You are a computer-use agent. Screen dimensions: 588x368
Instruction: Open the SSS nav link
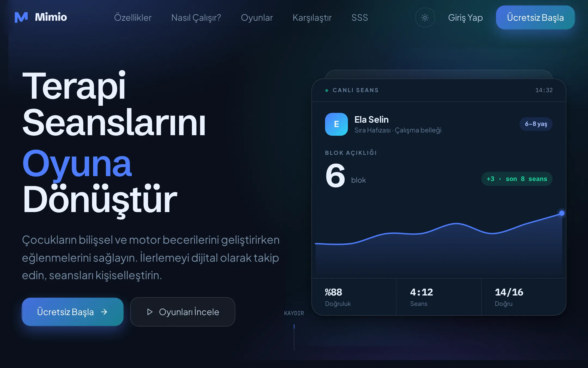click(x=360, y=17)
